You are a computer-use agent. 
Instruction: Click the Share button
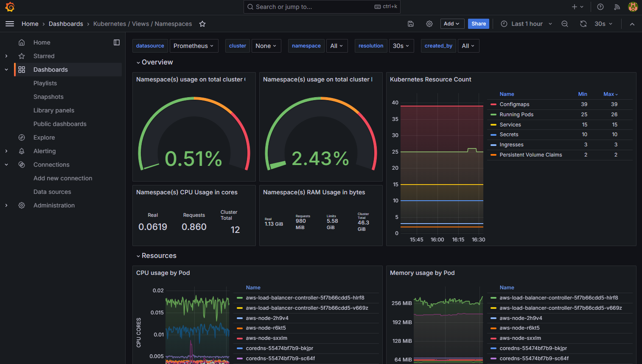coord(479,24)
